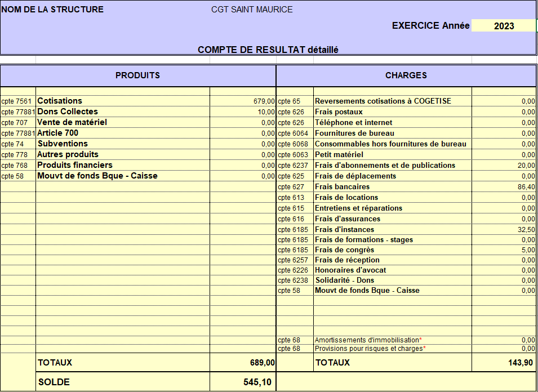Click the Frais de congrès amount 5,00
The width and height of the screenshot is (538, 392).
[x=504, y=250]
